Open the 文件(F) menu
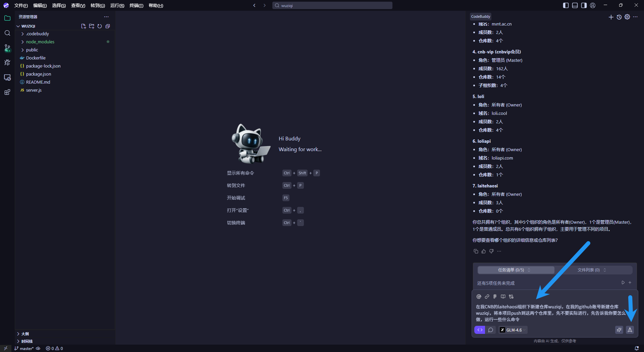Image resolution: width=644 pixels, height=352 pixels. (x=21, y=5)
